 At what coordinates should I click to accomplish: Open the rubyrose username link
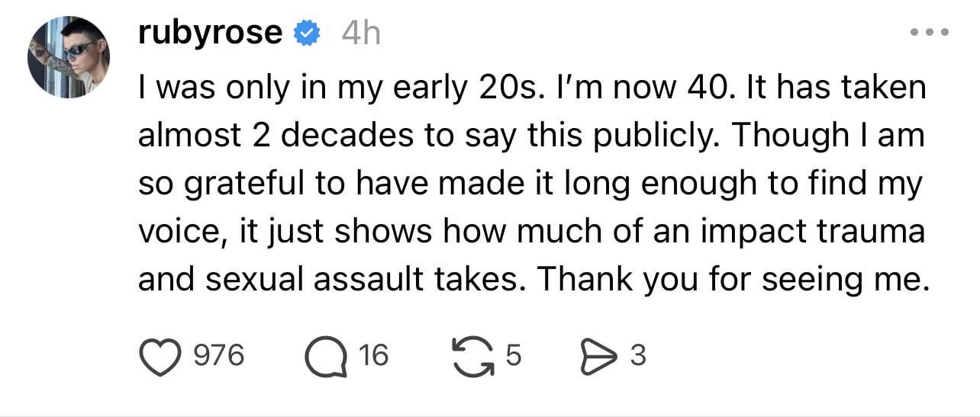[x=210, y=33]
